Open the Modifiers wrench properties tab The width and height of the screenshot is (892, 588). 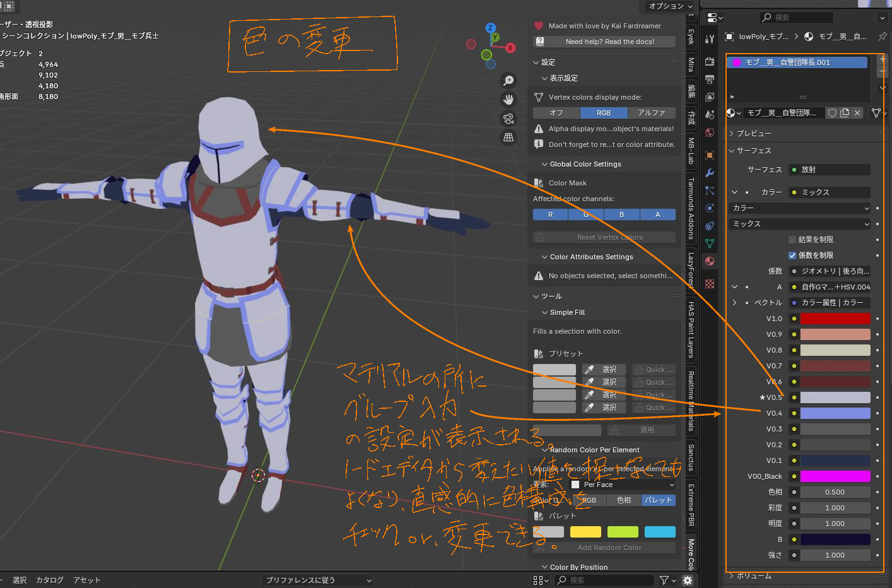point(710,173)
